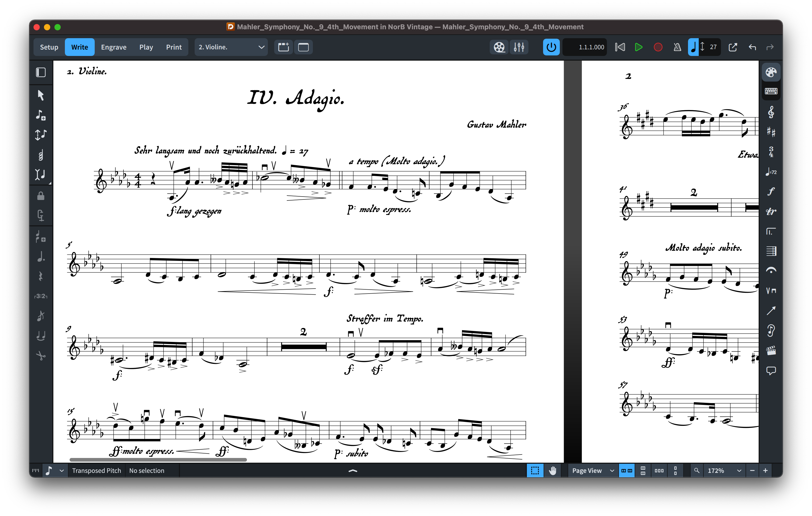Start note input tool
This screenshot has height=516, width=812.
pos(41,115)
